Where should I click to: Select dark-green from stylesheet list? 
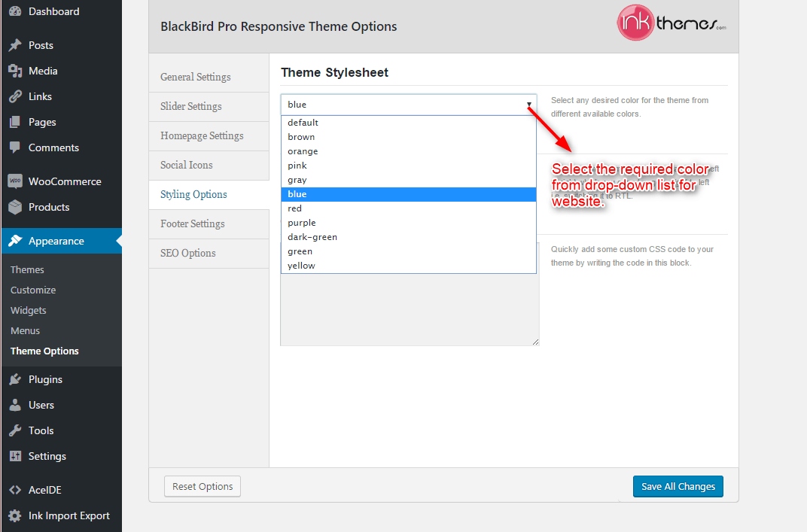pos(409,237)
